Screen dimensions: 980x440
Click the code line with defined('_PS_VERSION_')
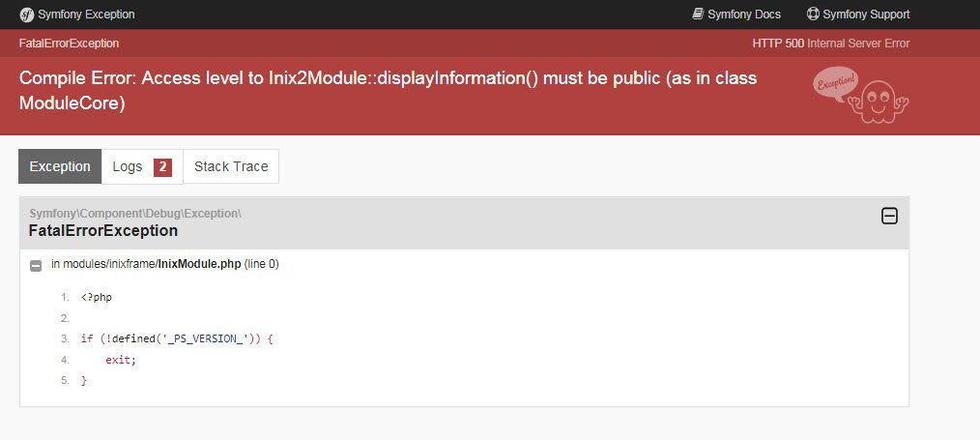[178, 338]
